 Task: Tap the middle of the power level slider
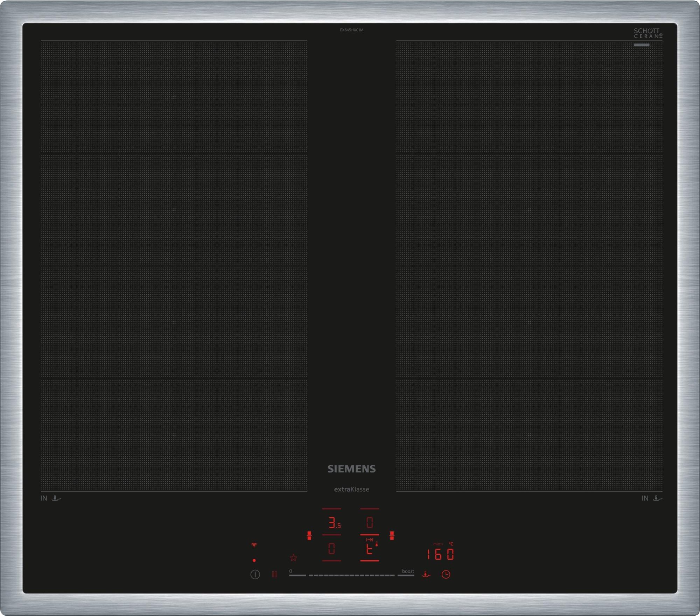(x=351, y=575)
